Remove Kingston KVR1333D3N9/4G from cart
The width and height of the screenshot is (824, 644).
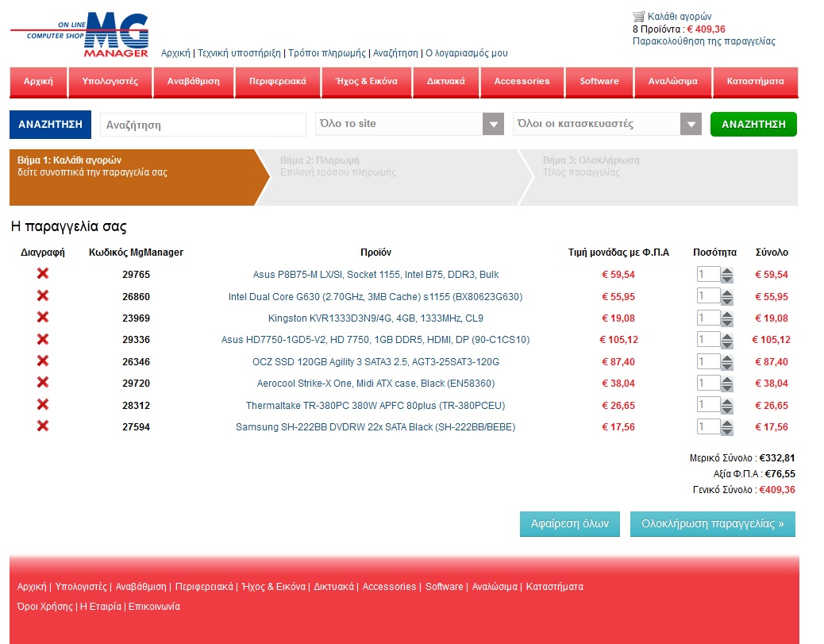[43, 317]
